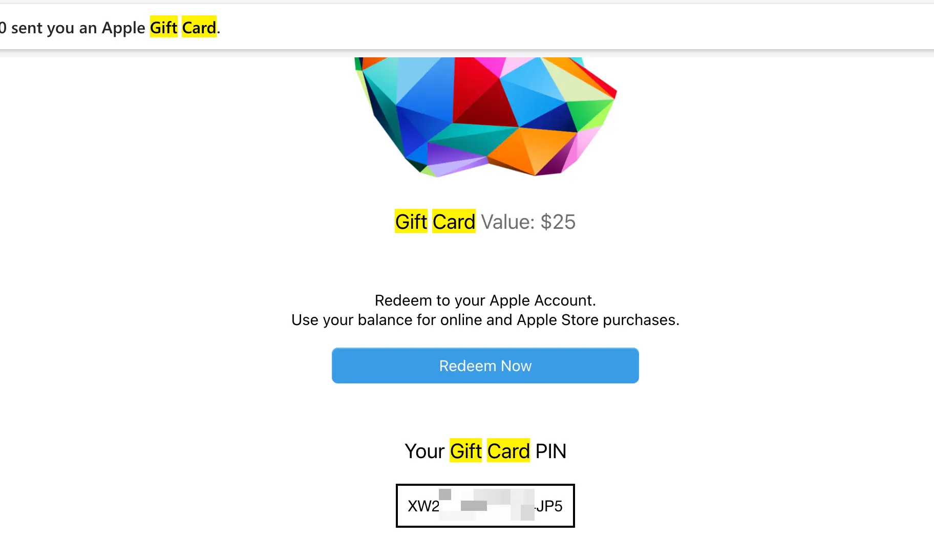Click the Redeem Now button
The image size is (934, 560).
tap(485, 365)
